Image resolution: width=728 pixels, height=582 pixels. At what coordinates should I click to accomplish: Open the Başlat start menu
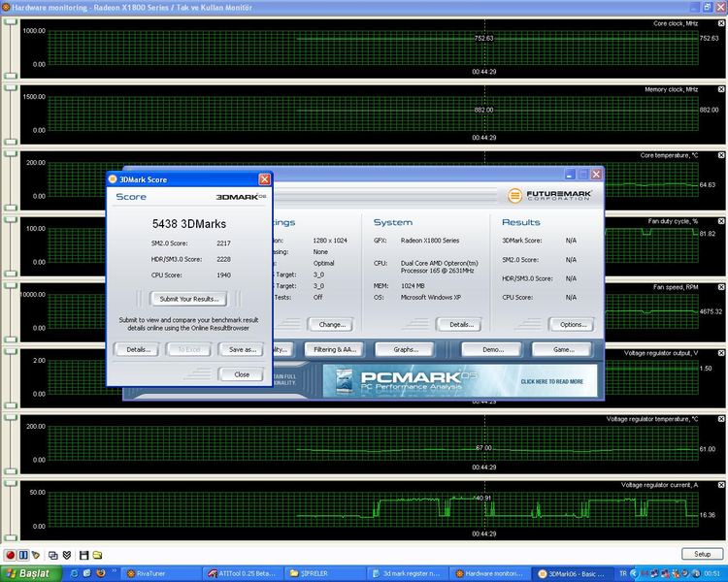point(31,573)
